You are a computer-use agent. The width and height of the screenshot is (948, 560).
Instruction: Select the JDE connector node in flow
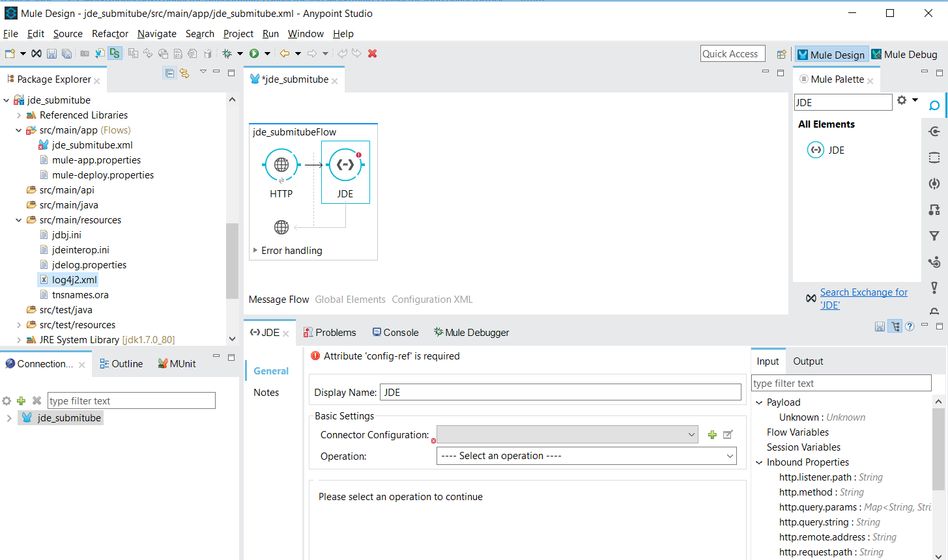tap(345, 173)
